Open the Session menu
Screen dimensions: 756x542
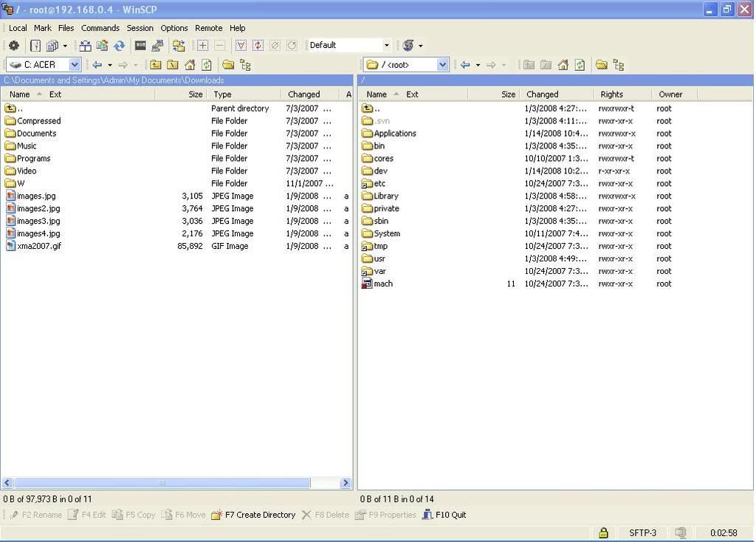(140, 28)
